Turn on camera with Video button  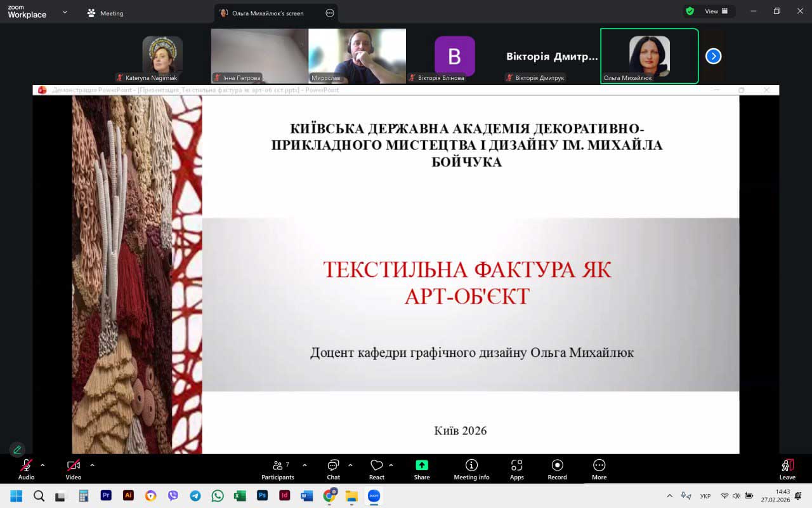tap(74, 470)
